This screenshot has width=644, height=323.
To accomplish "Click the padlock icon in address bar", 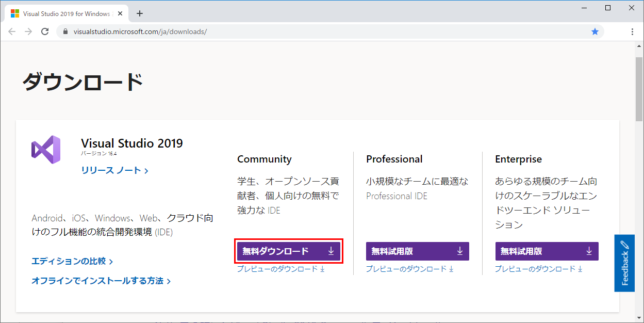I will pos(65,31).
